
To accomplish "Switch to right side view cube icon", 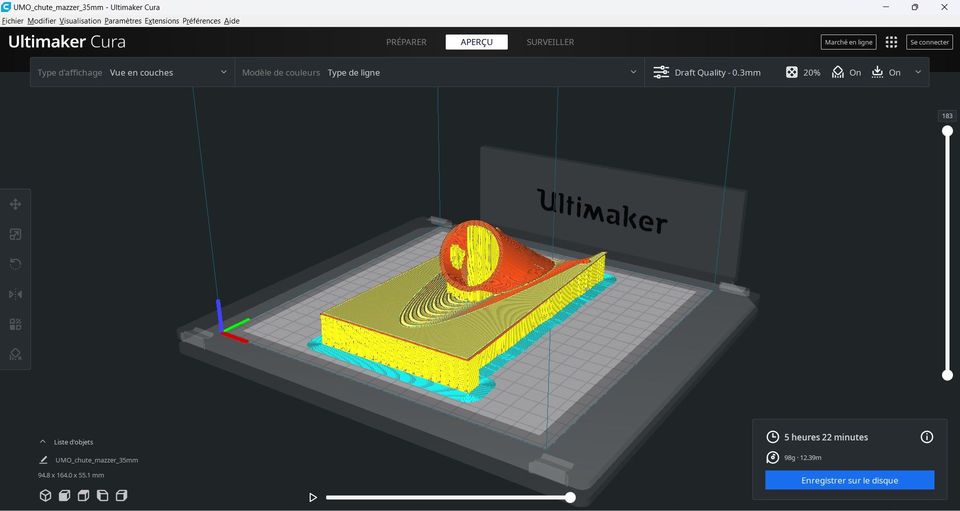I will 121,496.
